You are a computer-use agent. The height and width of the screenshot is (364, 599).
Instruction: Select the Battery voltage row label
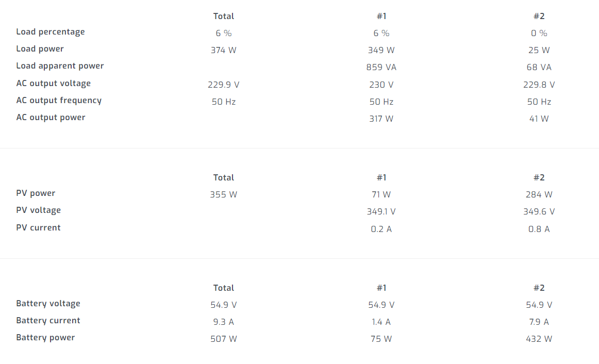pyautogui.click(x=48, y=304)
